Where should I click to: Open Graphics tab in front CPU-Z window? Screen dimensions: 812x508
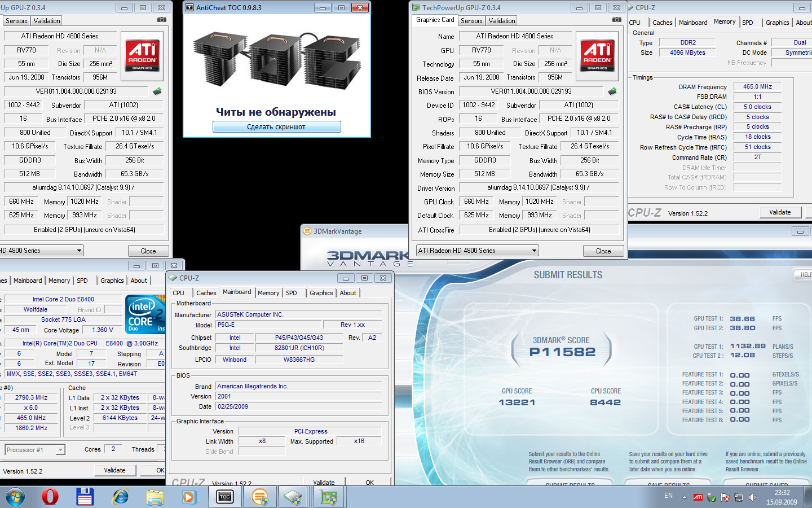coord(321,293)
